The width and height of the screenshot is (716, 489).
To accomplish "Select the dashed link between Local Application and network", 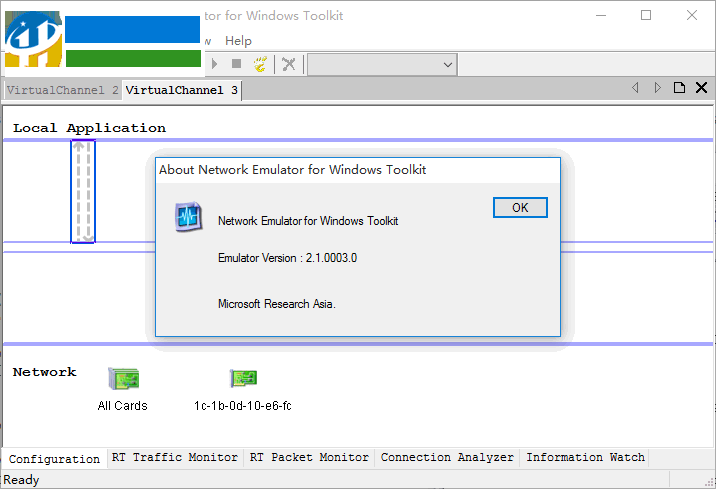I will coord(83,191).
